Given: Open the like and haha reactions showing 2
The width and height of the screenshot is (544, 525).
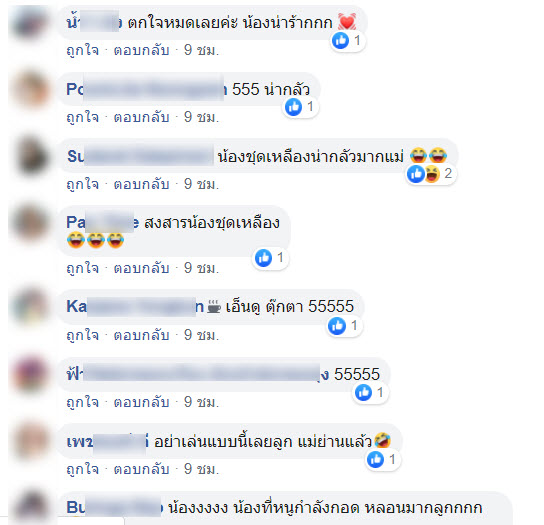Looking at the screenshot, I should (x=431, y=173).
